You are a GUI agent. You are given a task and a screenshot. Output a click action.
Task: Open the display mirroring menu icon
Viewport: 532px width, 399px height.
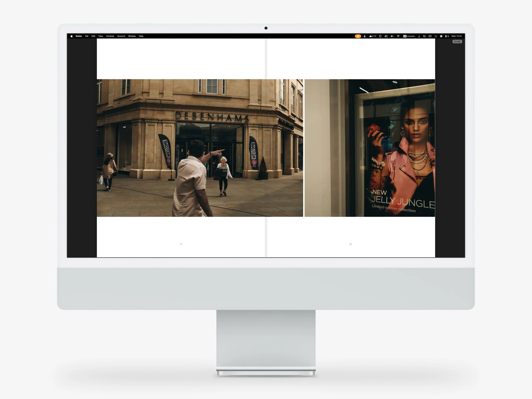coord(430,36)
